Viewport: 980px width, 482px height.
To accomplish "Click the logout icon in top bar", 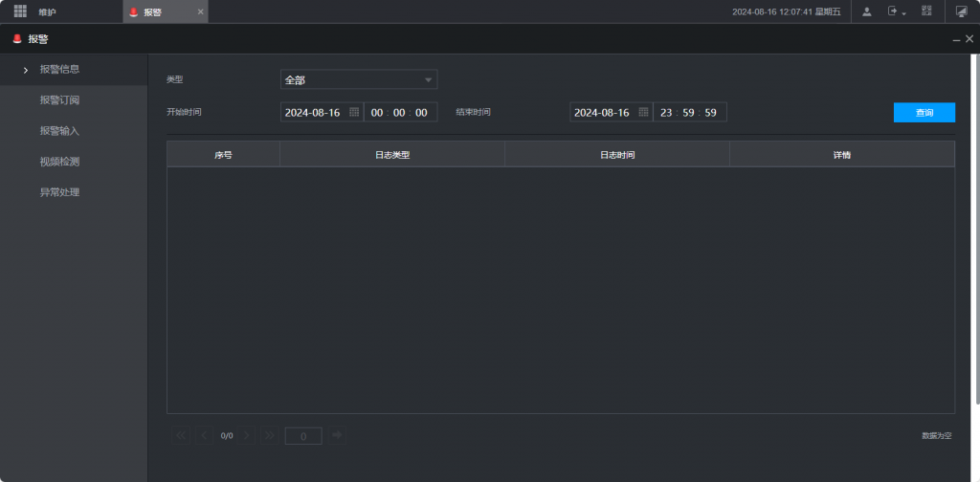I will [x=894, y=11].
